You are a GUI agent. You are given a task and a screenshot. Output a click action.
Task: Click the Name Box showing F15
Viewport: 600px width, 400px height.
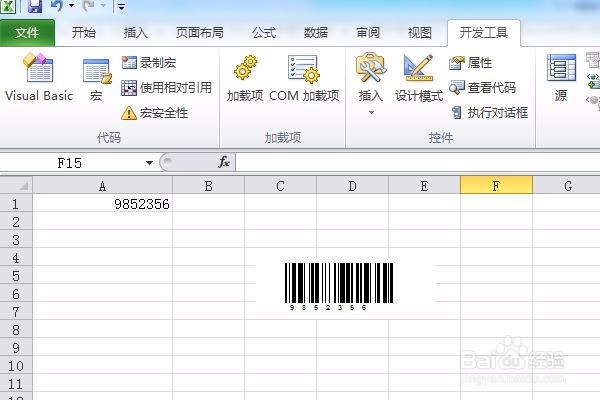[x=71, y=163]
